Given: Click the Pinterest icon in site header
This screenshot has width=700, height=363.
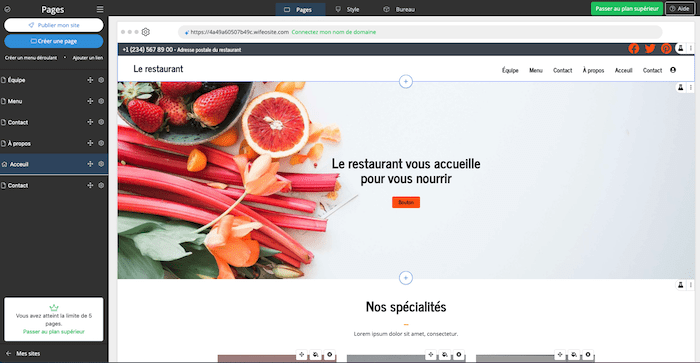Looking at the screenshot, I should click(x=666, y=49).
